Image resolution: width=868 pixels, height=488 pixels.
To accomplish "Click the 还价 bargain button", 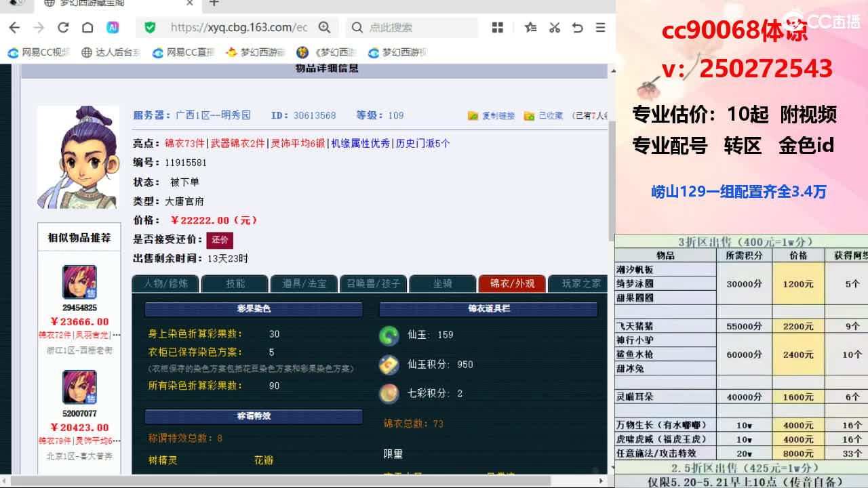I will pyautogui.click(x=220, y=240).
